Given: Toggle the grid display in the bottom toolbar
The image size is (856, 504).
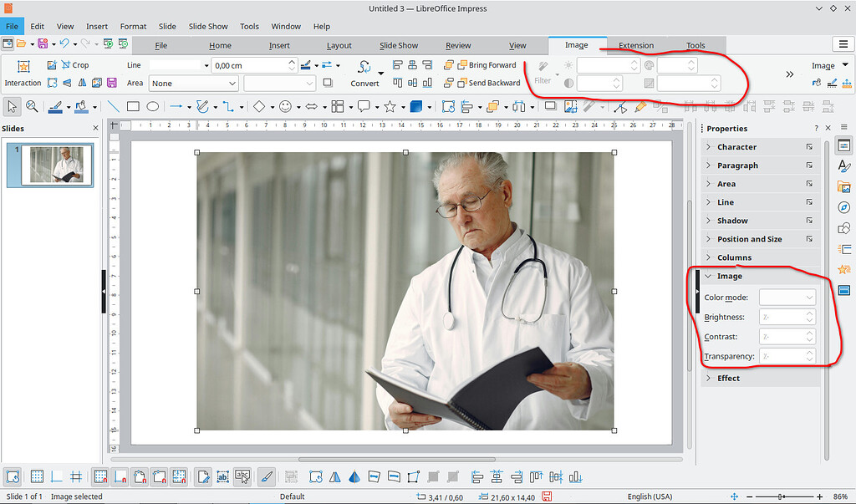Looking at the screenshot, I should point(37,476).
